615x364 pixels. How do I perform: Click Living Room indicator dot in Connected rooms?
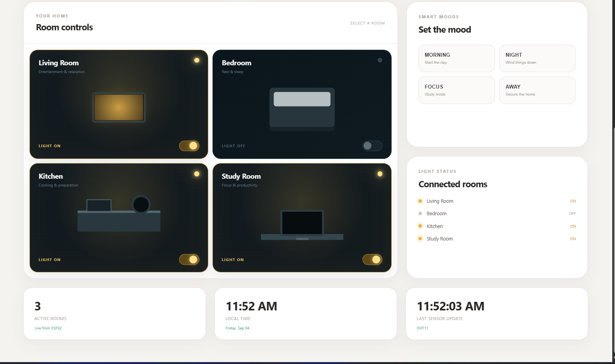[420, 201]
